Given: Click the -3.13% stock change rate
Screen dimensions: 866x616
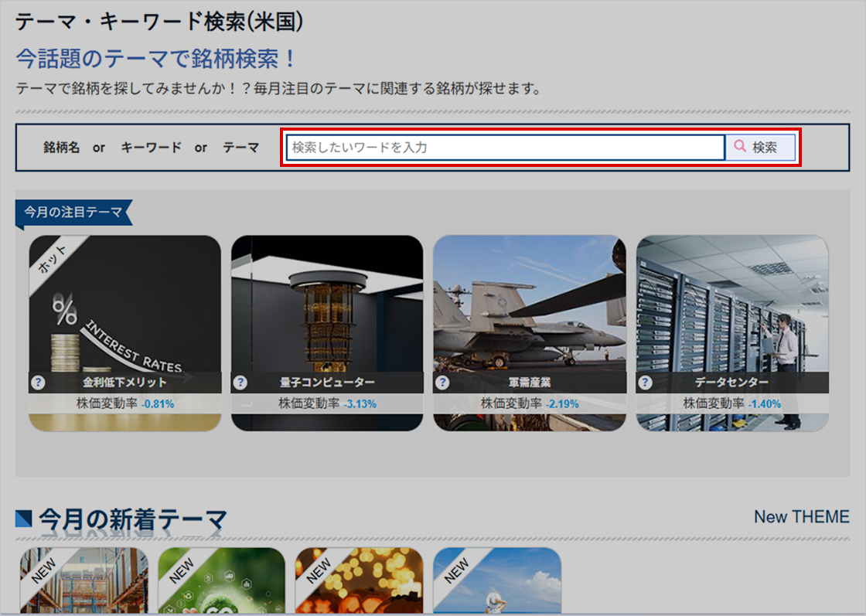Looking at the screenshot, I should tap(360, 403).
